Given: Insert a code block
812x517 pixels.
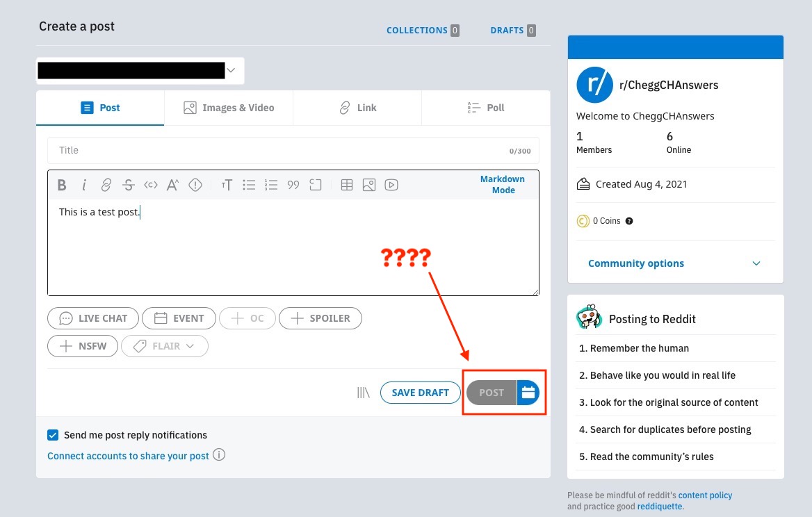Looking at the screenshot, I should tap(316, 185).
